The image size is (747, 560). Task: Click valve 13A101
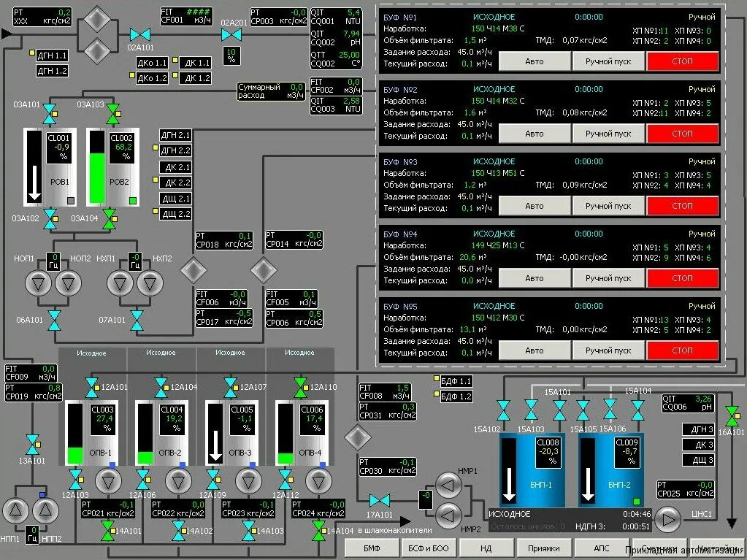coord(32,445)
